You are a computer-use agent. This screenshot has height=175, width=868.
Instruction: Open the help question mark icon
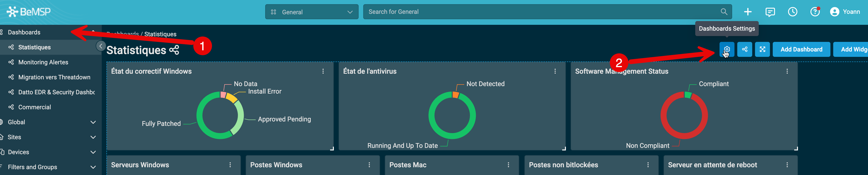[x=815, y=12]
